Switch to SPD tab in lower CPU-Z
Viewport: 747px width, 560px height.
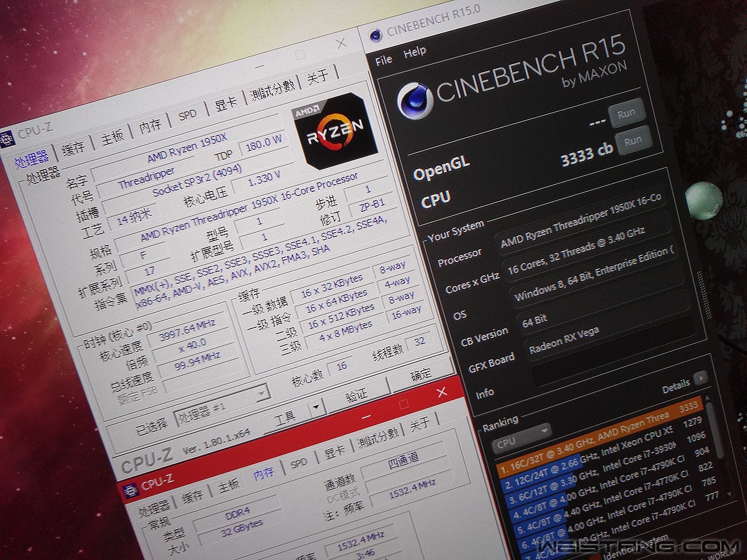click(x=298, y=463)
